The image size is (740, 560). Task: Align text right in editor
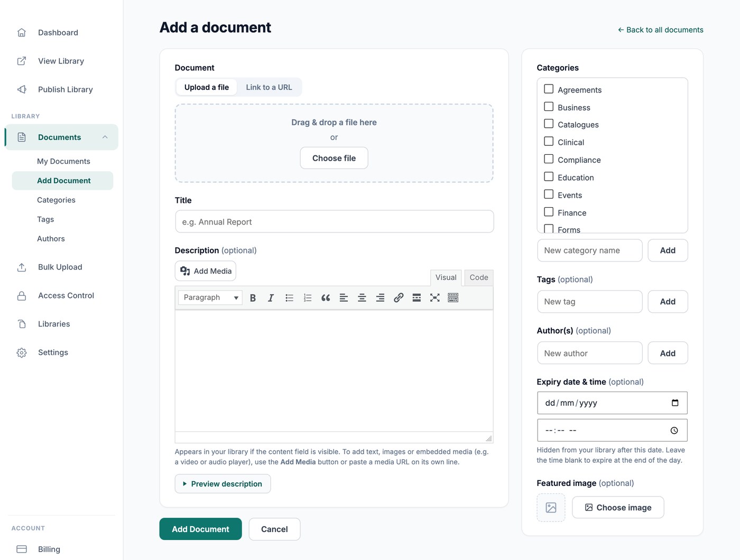pyautogui.click(x=380, y=298)
